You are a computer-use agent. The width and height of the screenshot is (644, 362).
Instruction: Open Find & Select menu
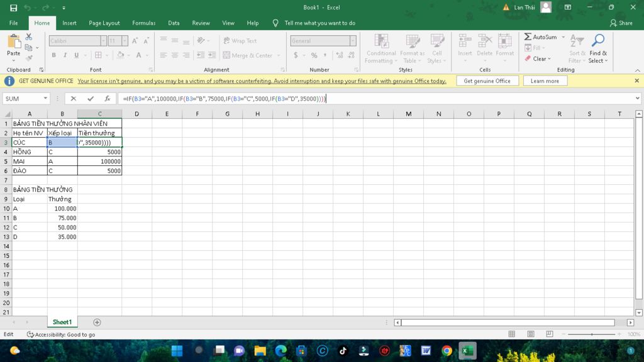(598, 49)
